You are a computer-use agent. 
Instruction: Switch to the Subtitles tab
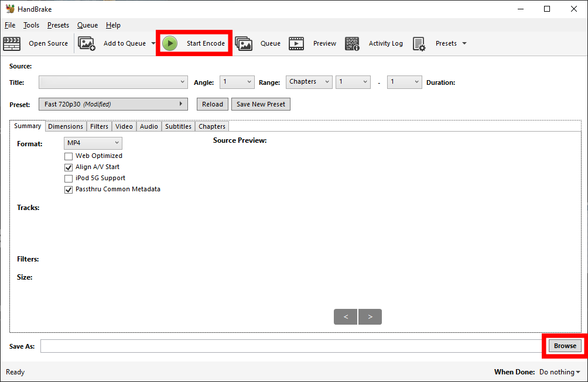click(x=178, y=126)
